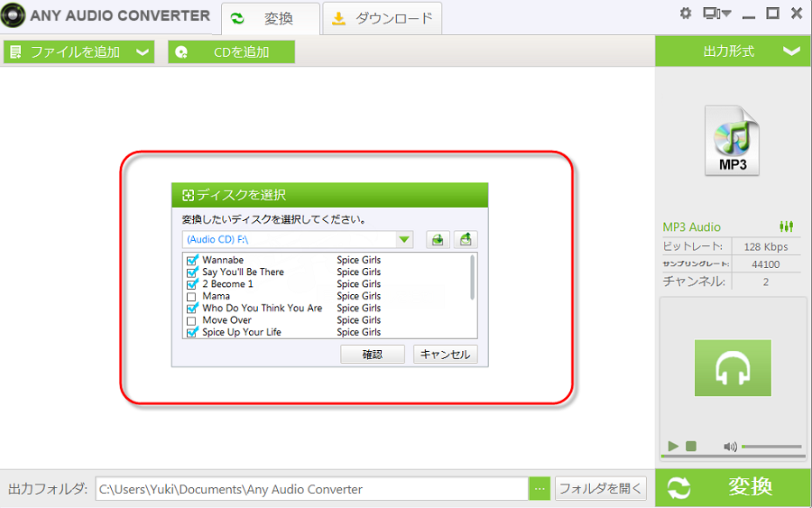
Task: Open the settings gear icon
Action: click(x=685, y=14)
